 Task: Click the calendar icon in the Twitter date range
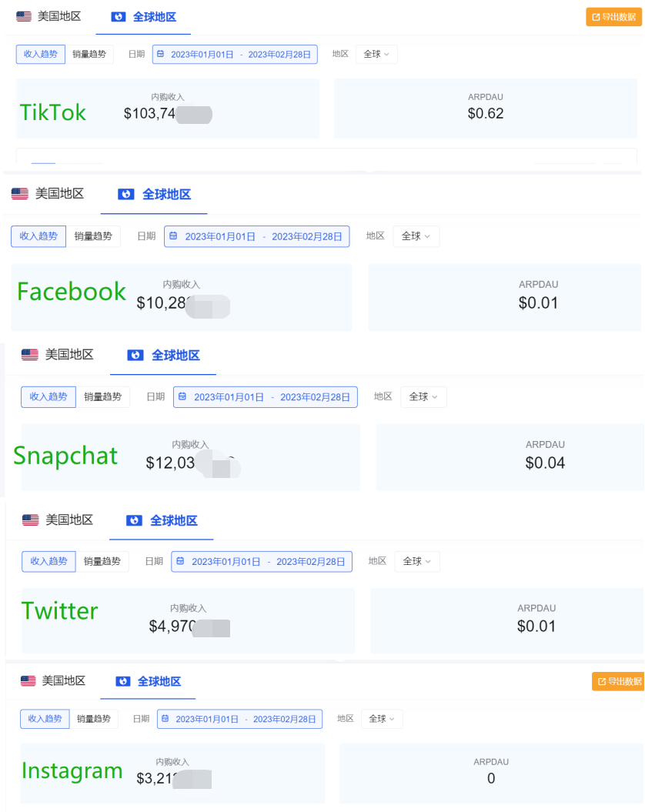tap(180, 562)
